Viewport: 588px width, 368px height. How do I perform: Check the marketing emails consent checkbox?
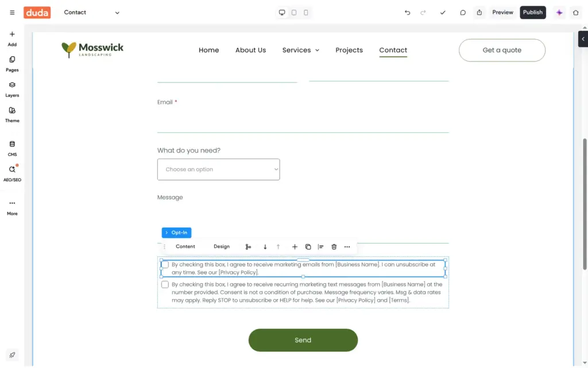pos(165,264)
